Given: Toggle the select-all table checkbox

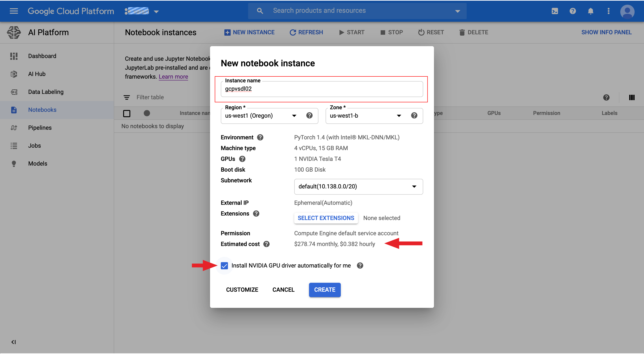Looking at the screenshot, I should click(127, 114).
